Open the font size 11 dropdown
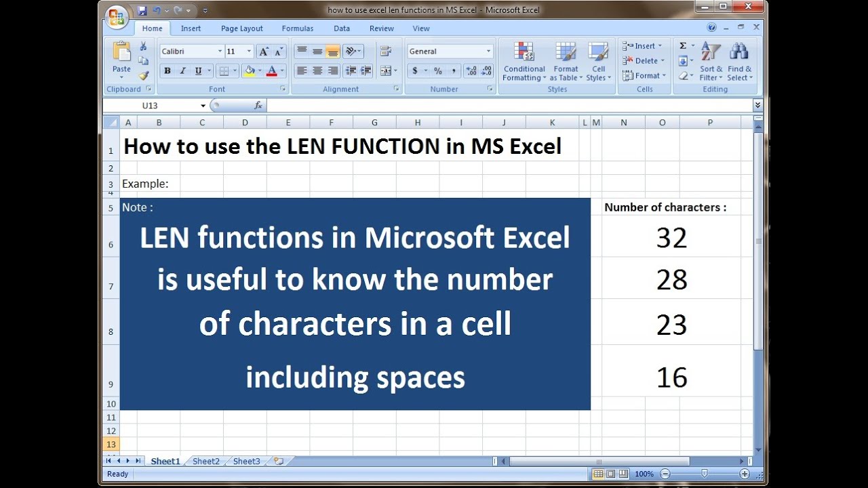The image size is (868, 488). 250,52
